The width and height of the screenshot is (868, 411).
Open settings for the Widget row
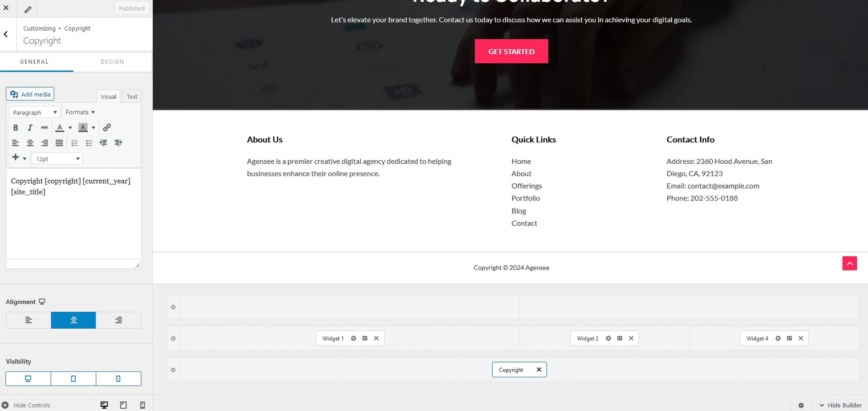pos(173,338)
